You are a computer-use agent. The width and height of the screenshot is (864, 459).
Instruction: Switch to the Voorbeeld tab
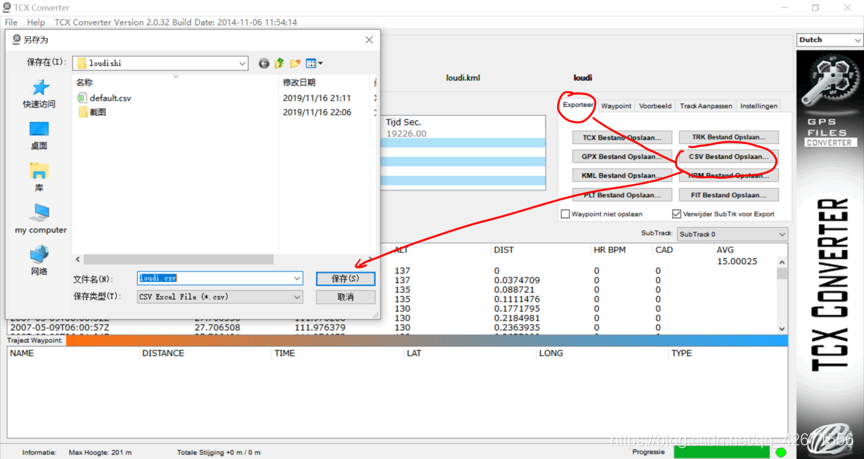655,106
